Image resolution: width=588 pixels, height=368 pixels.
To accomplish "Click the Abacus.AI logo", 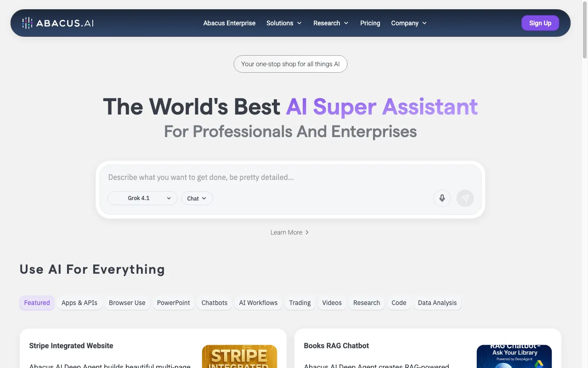I will pyautogui.click(x=58, y=23).
